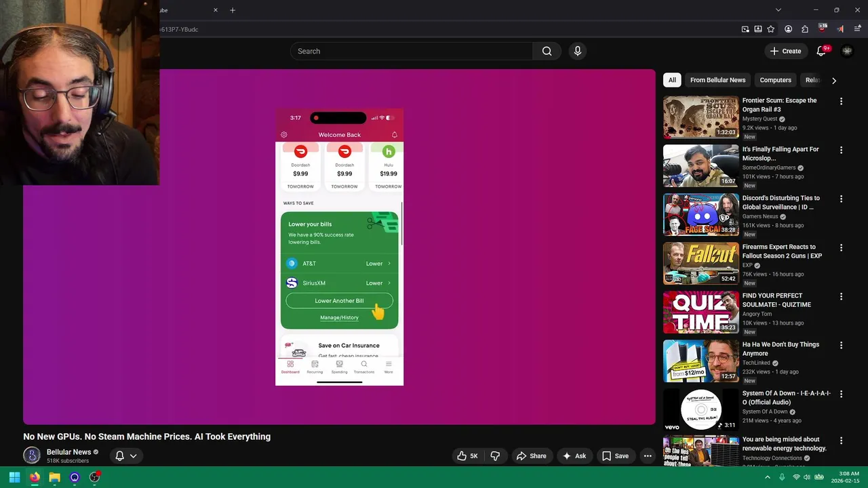
Task: Open options for QUIZTIME video
Action: (x=841, y=296)
